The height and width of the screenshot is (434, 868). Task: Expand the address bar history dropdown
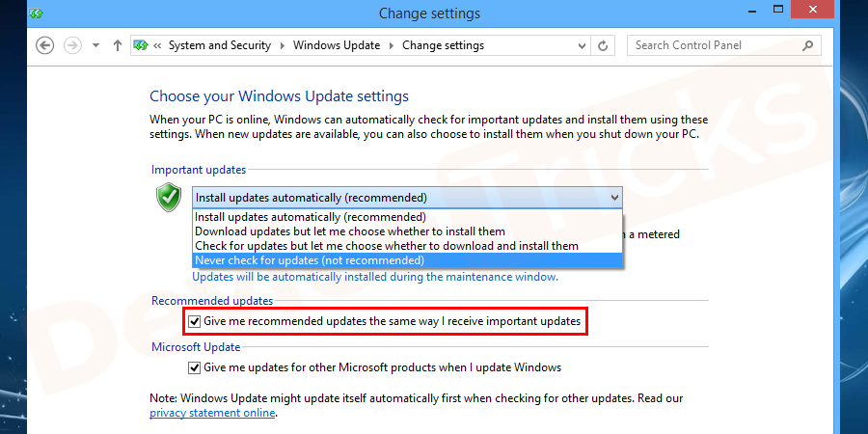(581, 45)
